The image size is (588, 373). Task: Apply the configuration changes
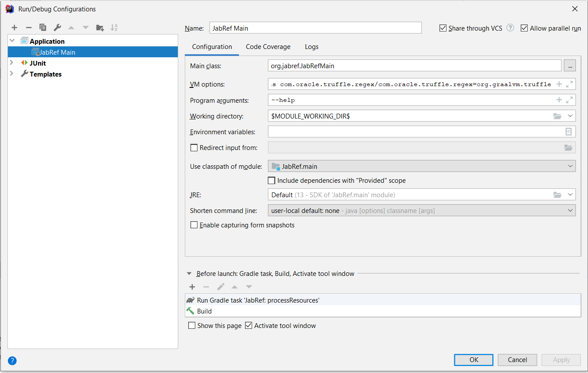tap(561, 359)
